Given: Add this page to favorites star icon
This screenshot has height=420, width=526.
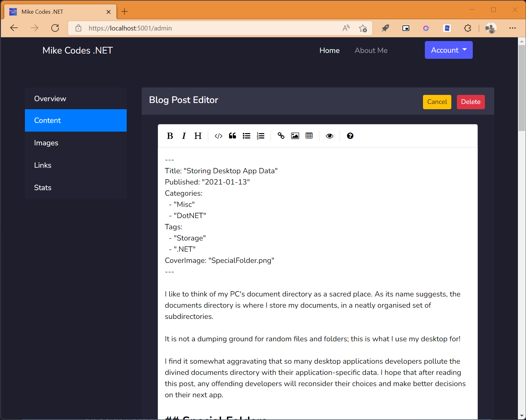Looking at the screenshot, I should pyautogui.click(x=363, y=28).
